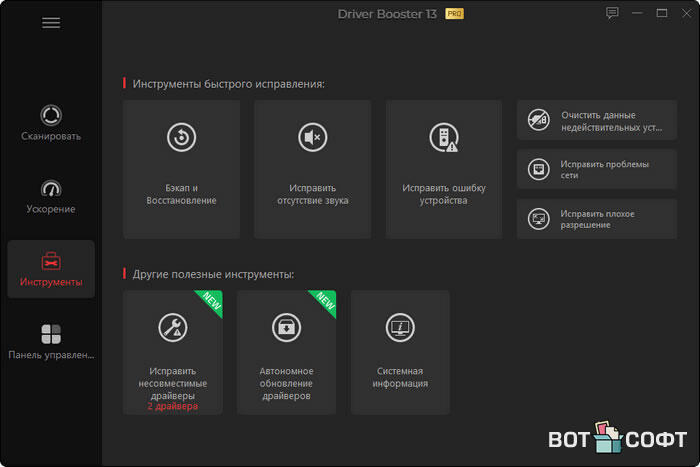
Task: Click the offline driver update icon
Action: coord(286,327)
